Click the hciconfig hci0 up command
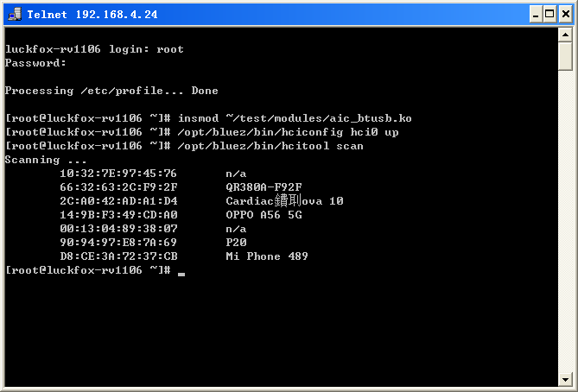This screenshot has width=578, height=392. click(288, 132)
